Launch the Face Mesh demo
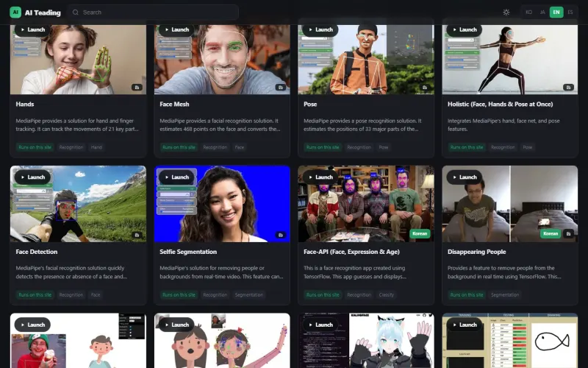Image resolution: width=588 pixels, height=368 pixels. tap(176, 29)
